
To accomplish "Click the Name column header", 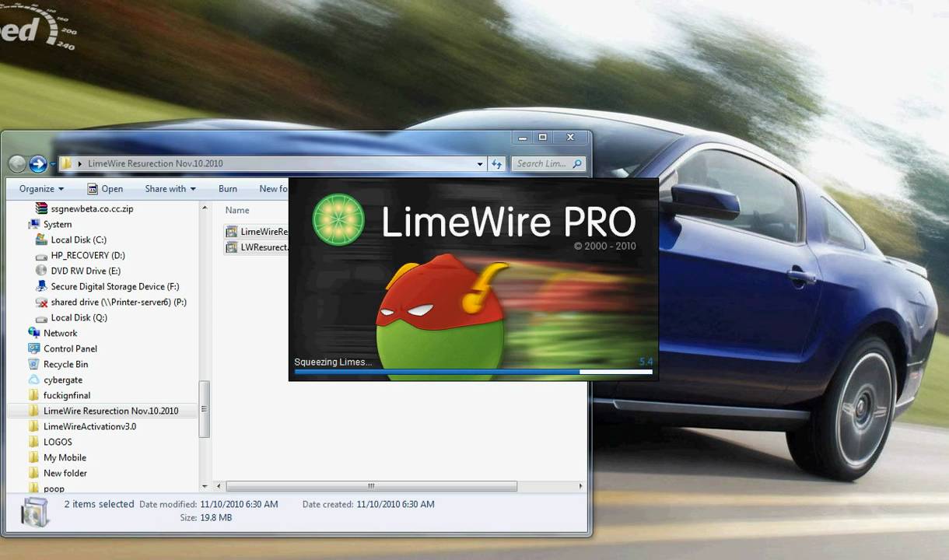I will 237,211.
